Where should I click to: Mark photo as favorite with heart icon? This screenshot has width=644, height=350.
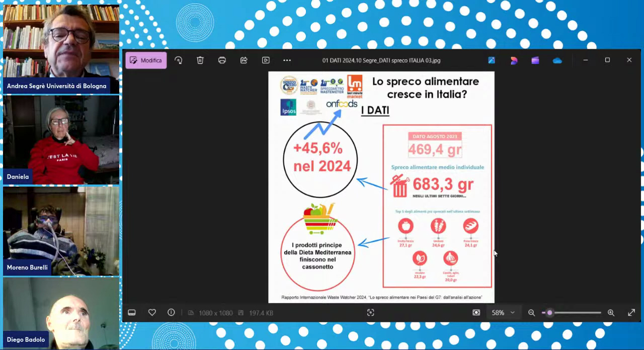152,313
